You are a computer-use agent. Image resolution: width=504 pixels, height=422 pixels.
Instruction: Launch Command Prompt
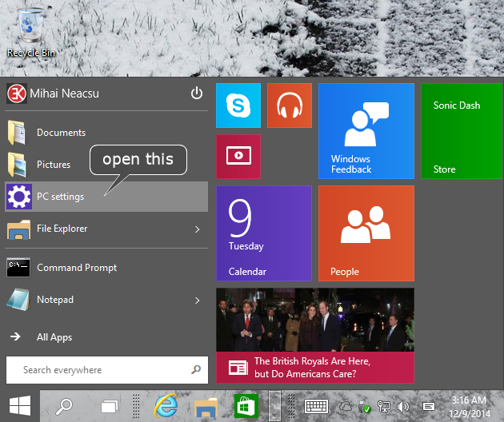[106, 268]
